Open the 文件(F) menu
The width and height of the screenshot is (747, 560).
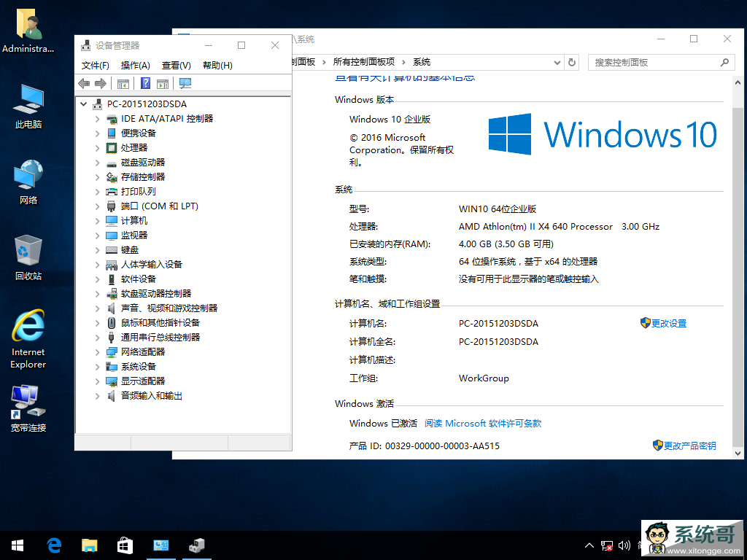[96, 65]
